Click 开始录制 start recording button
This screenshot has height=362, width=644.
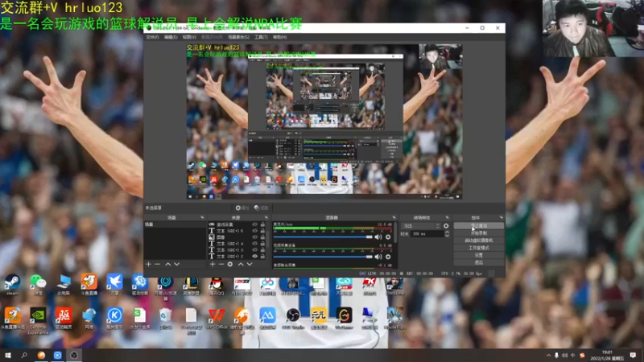point(478,233)
